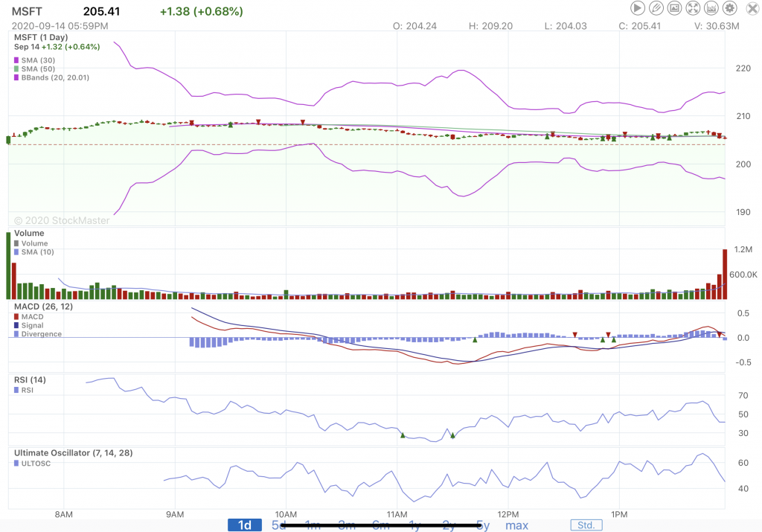
Task: Click the MSFT ticker symbol at top left
Action: pos(26,11)
